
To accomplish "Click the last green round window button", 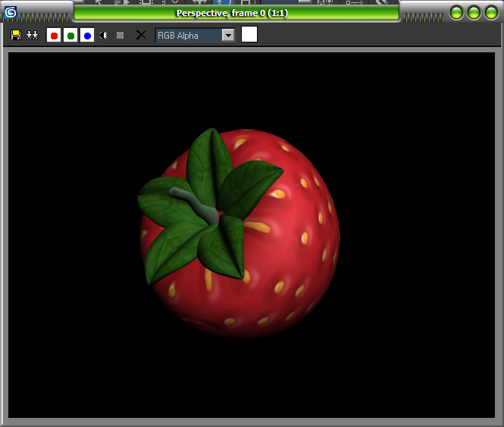I will tap(491, 13).
